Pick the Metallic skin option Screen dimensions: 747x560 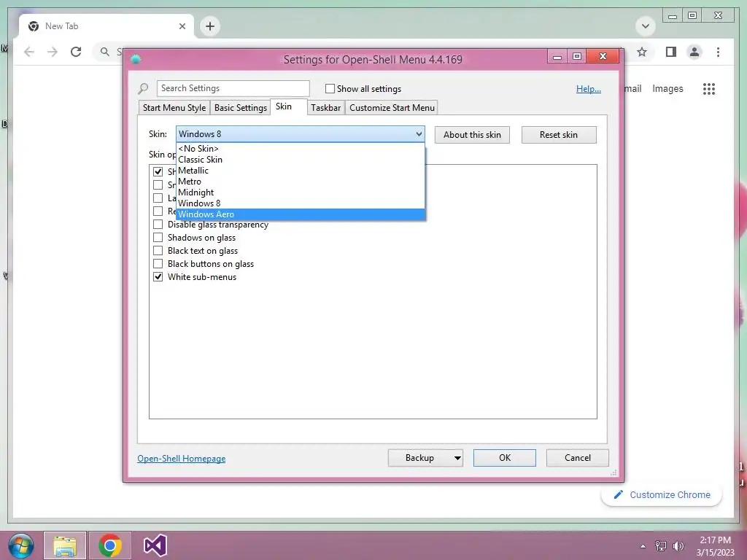[300, 171]
